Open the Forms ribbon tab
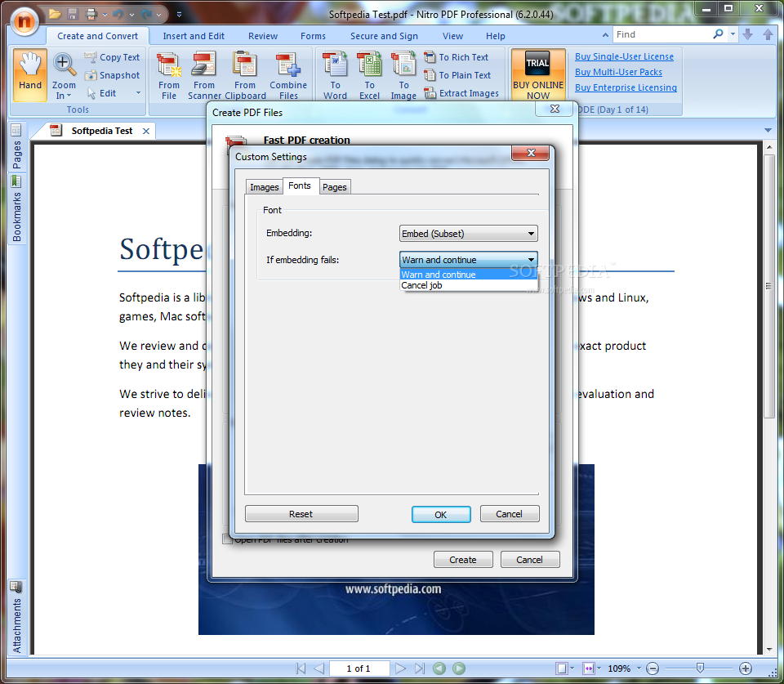Screen dimensions: 784x684 (x=313, y=36)
